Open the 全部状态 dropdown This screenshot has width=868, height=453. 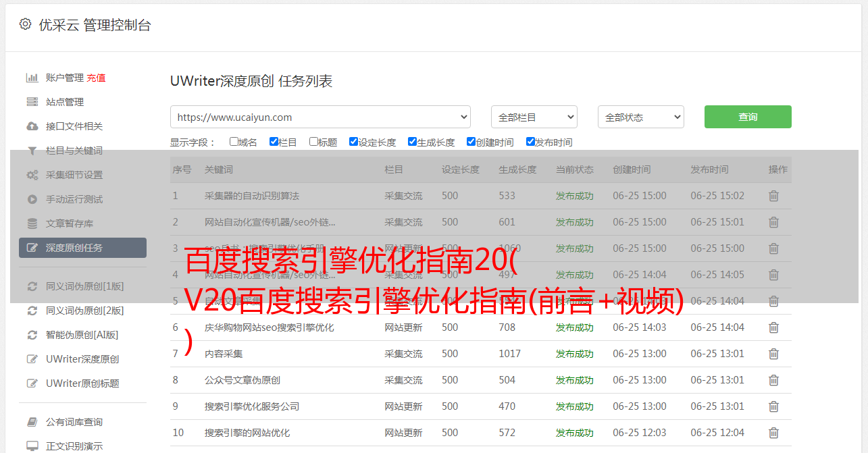[x=641, y=117]
